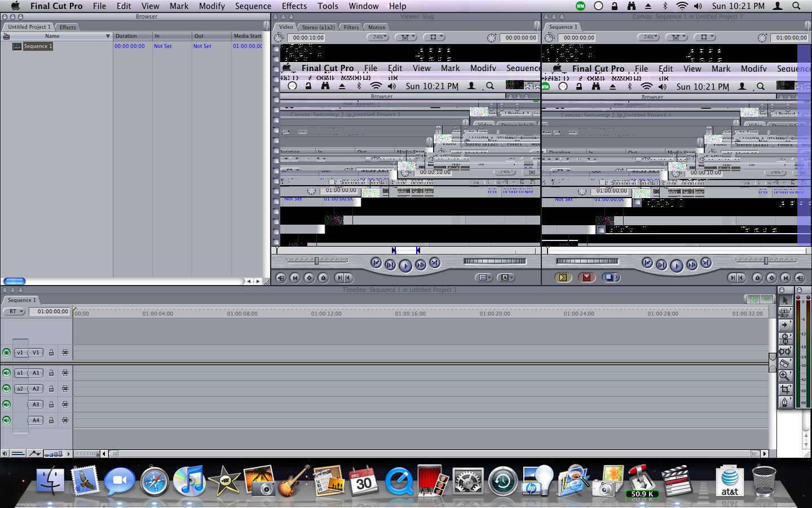Click the yellow Insert edit button in Canvas
Image resolution: width=812 pixels, height=508 pixels.
click(x=563, y=277)
